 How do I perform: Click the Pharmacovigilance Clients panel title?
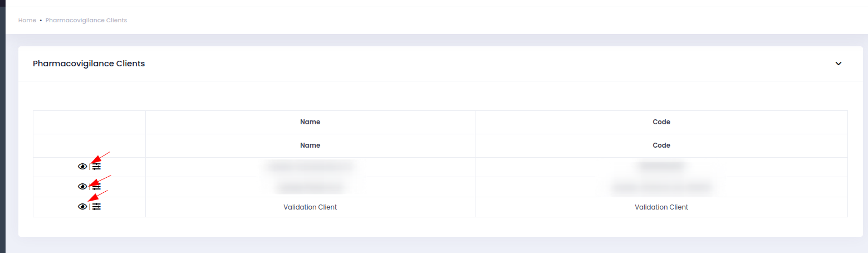pyautogui.click(x=89, y=64)
